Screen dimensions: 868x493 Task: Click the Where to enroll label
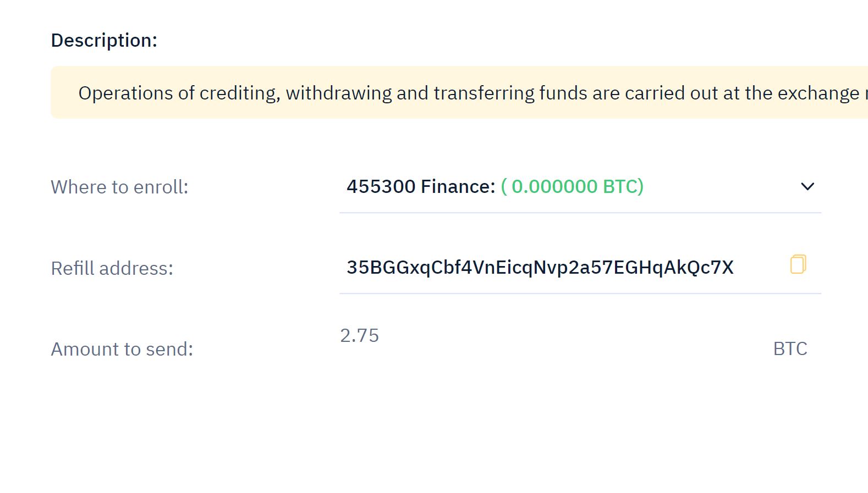[119, 187]
